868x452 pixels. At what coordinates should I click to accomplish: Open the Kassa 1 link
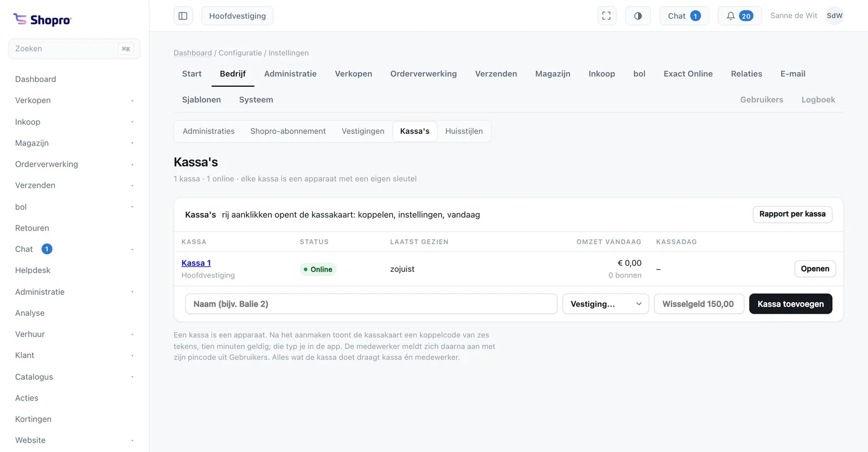tap(196, 263)
